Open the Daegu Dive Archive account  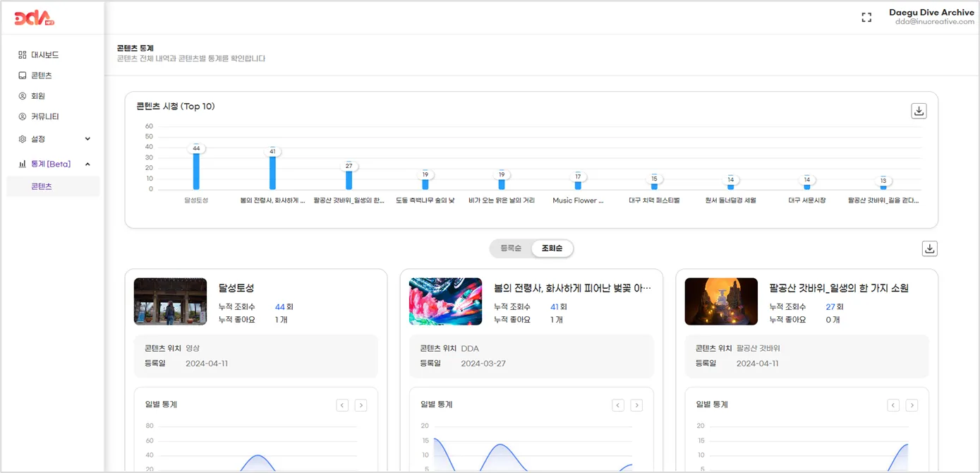coord(931,13)
